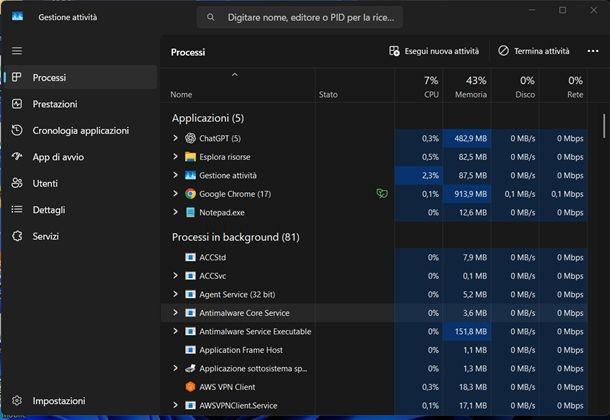
Task: Open the Servizi page
Action: point(81,236)
